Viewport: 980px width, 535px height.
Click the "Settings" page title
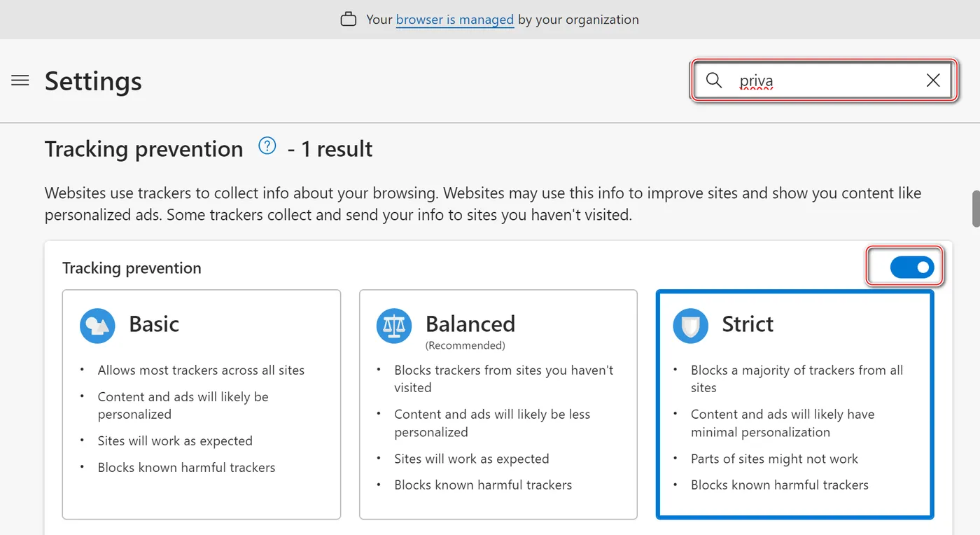(x=93, y=81)
